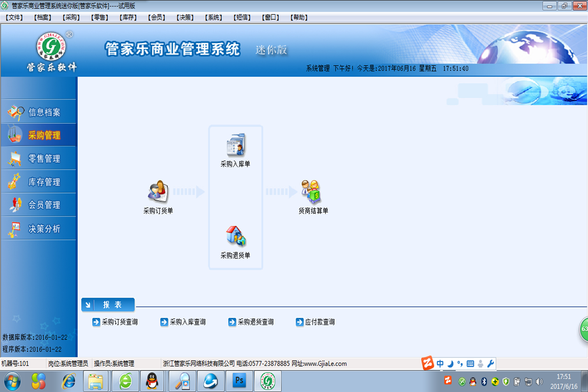Open input method wrench settings
The image size is (588, 392).
pyautogui.click(x=490, y=364)
